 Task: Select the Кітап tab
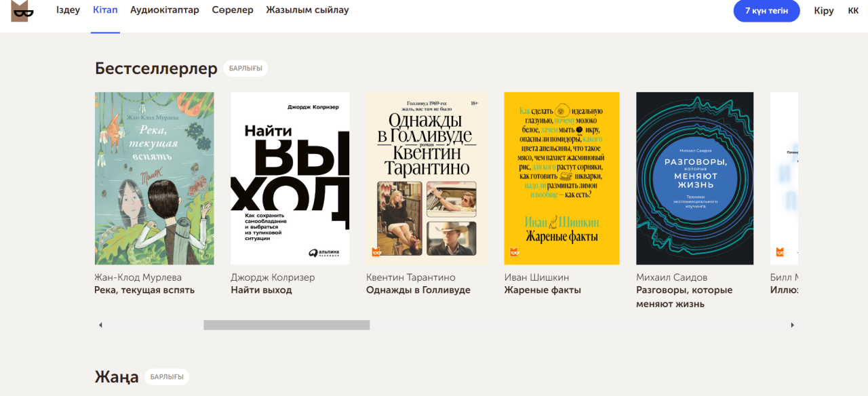coord(105,10)
